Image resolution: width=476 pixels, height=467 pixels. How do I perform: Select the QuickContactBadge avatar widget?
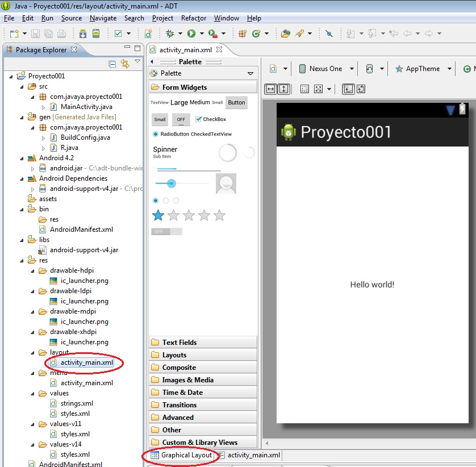[x=226, y=184]
